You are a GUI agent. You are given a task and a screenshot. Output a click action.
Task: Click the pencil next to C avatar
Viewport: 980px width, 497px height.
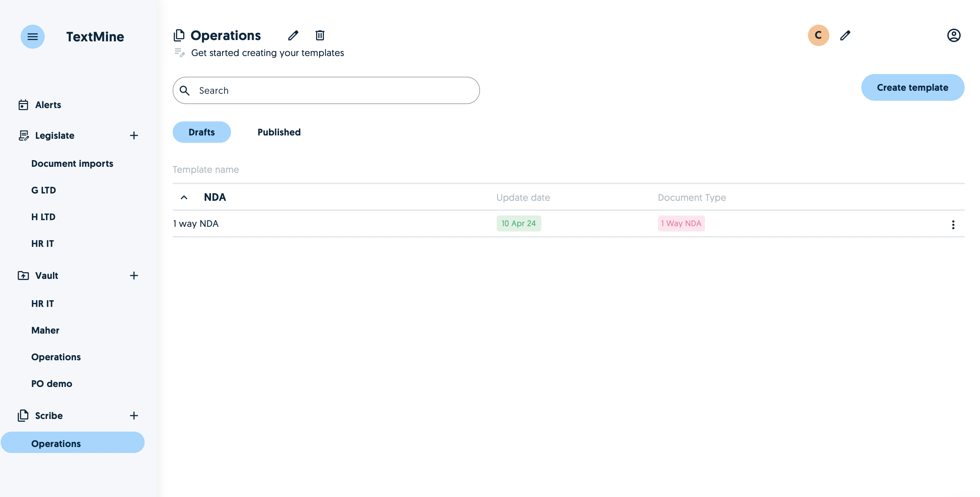tap(845, 35)
